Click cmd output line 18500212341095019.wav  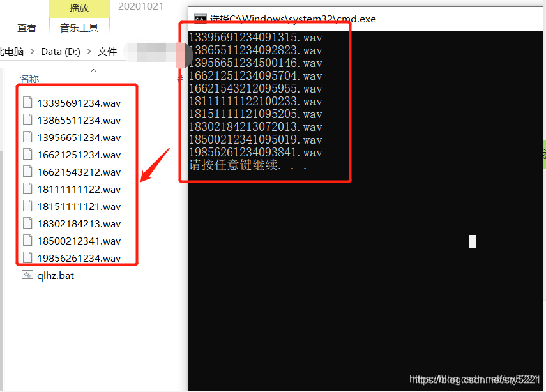click(x=255, y=140)
